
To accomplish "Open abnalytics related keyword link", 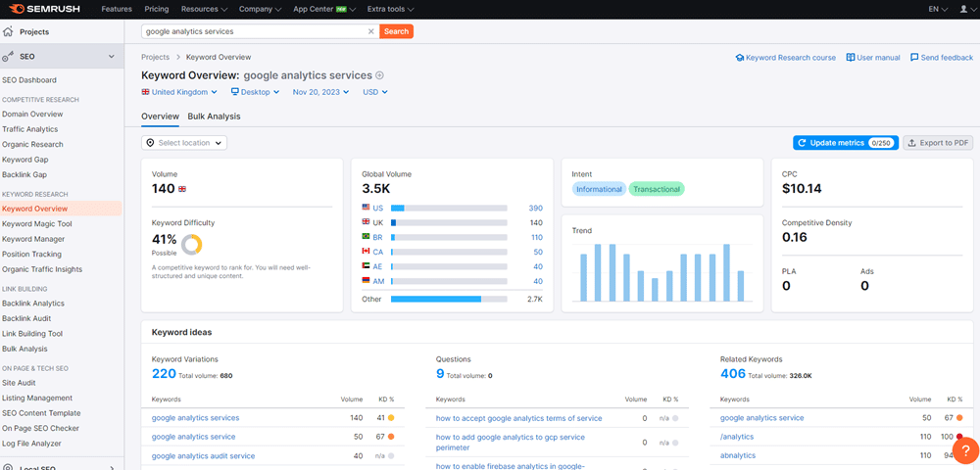I will 738,455.
